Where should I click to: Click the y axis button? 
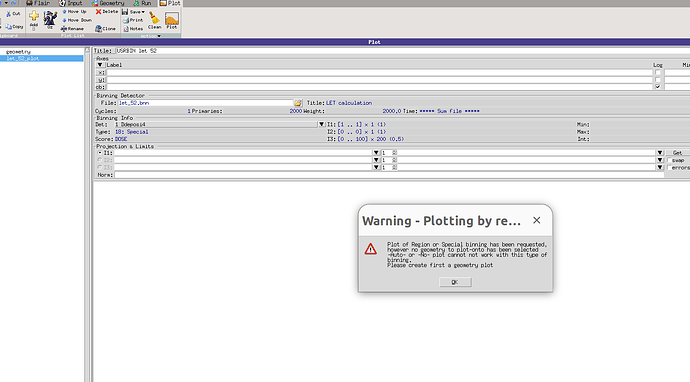[x=101, y=80]
